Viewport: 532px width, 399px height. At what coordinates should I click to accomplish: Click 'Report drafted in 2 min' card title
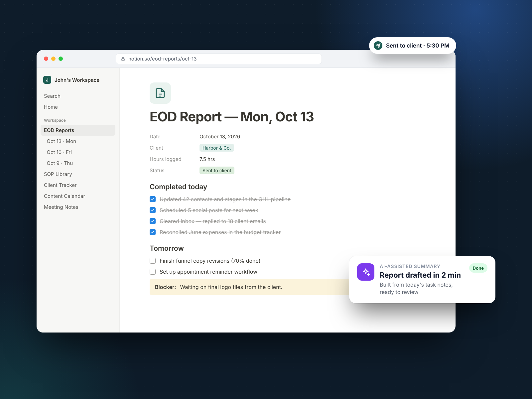coord(420,275)
